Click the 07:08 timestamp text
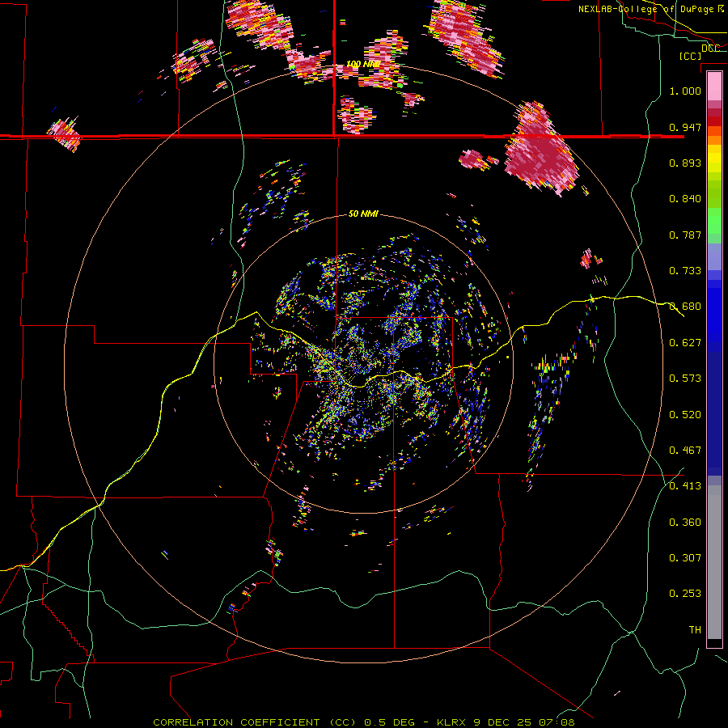Image resolution: width=728 pixels, height=728 pixels. 557,722
